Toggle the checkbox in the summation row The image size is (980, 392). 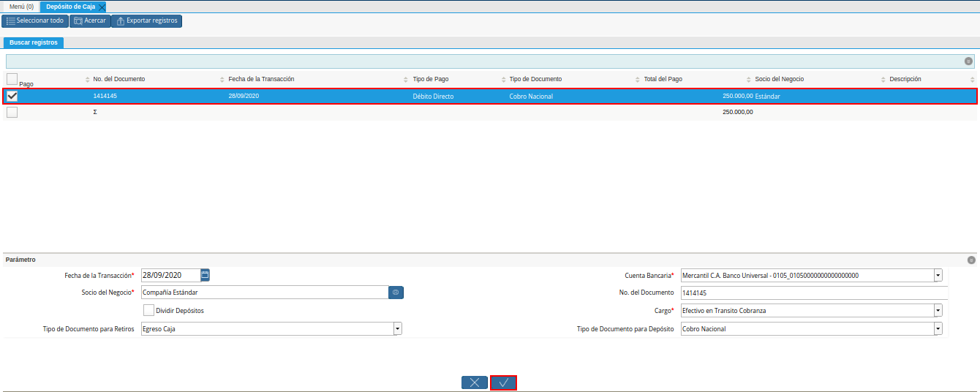point(12,112)
